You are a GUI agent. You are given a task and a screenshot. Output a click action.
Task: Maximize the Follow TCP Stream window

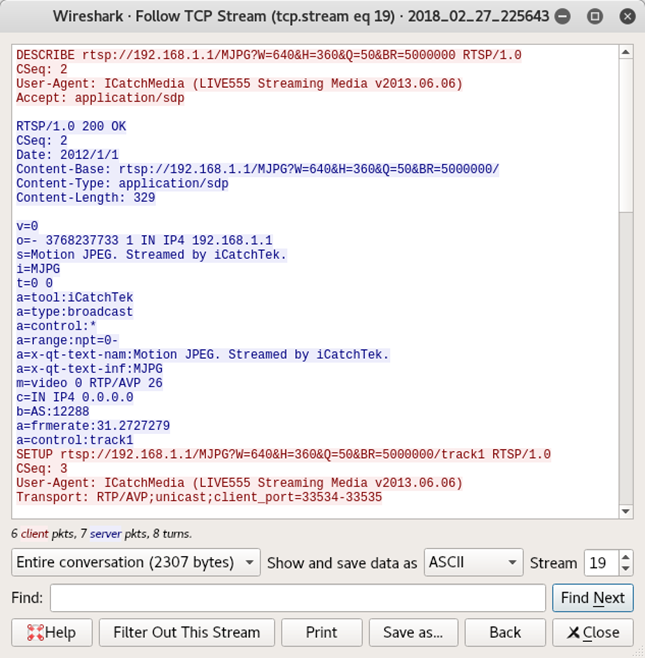[x=595, y=17]
